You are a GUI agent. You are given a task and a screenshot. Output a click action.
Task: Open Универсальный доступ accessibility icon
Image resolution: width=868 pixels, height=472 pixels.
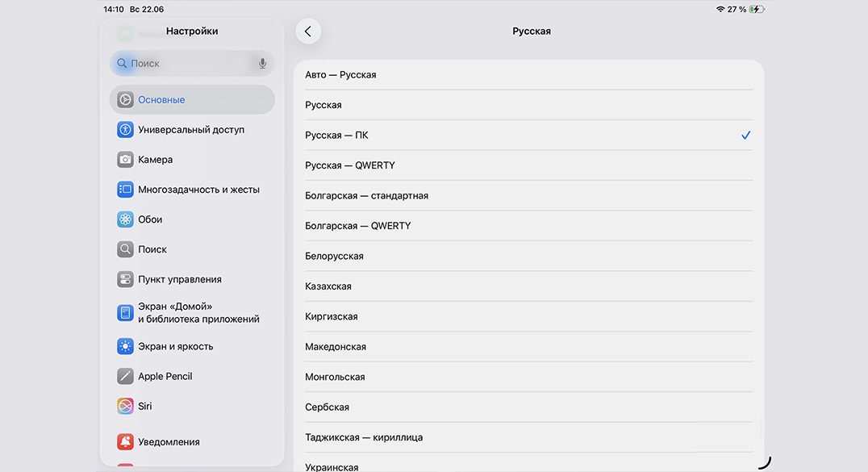click(125, 130)
